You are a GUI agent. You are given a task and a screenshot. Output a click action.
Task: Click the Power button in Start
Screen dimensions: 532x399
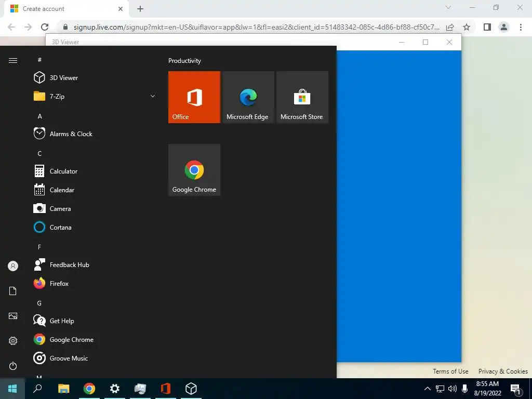click(x=13, y=366)
